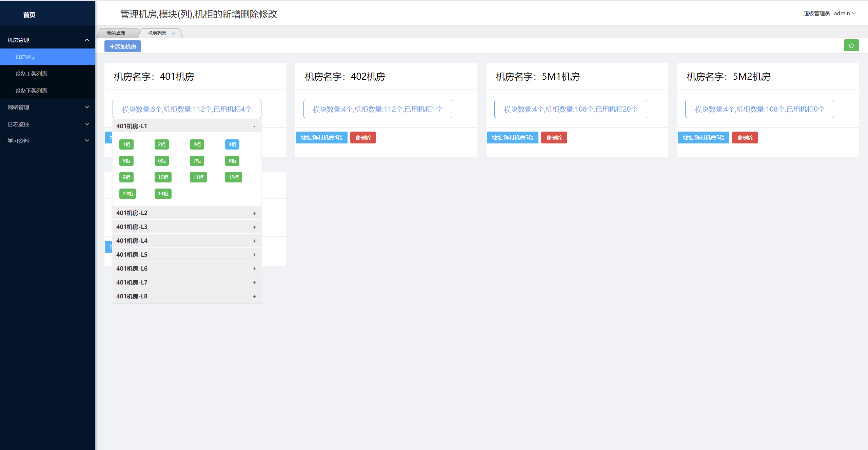Click the 添加机房 button
868x450 pixels.
(x=123, y=46)
